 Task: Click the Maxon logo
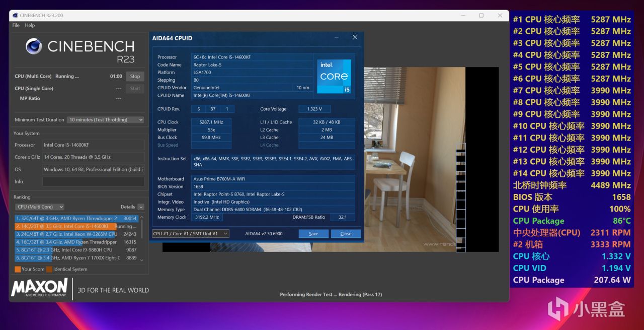pos(39,288)
